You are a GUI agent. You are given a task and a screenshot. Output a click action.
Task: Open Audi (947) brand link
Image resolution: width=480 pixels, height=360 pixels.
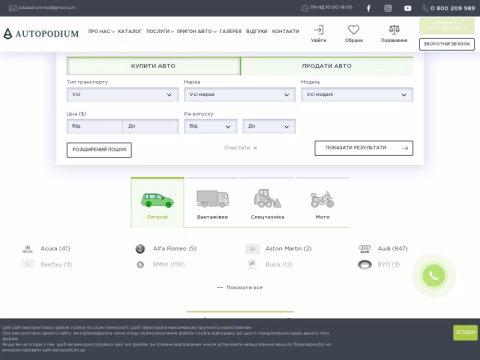(392, 249)
